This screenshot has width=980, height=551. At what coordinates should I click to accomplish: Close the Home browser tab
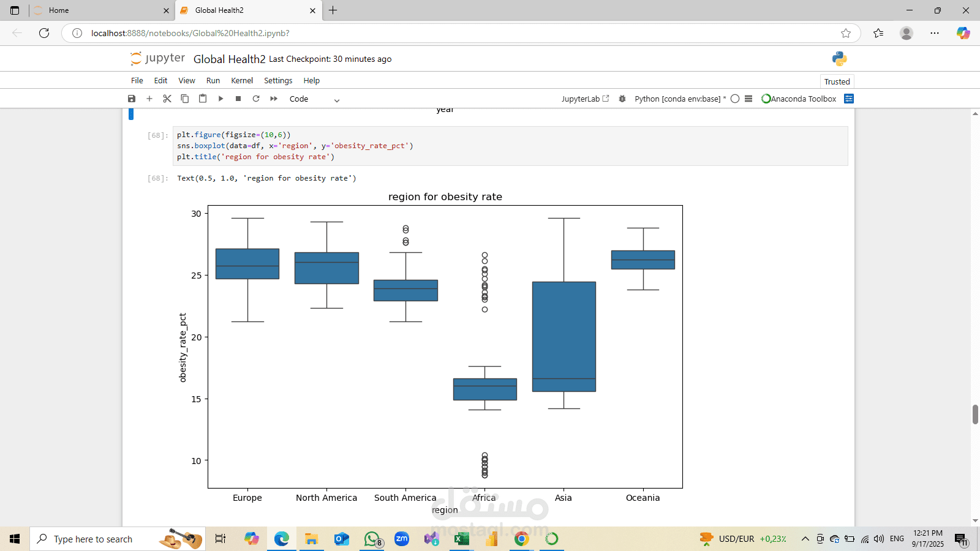166,10
